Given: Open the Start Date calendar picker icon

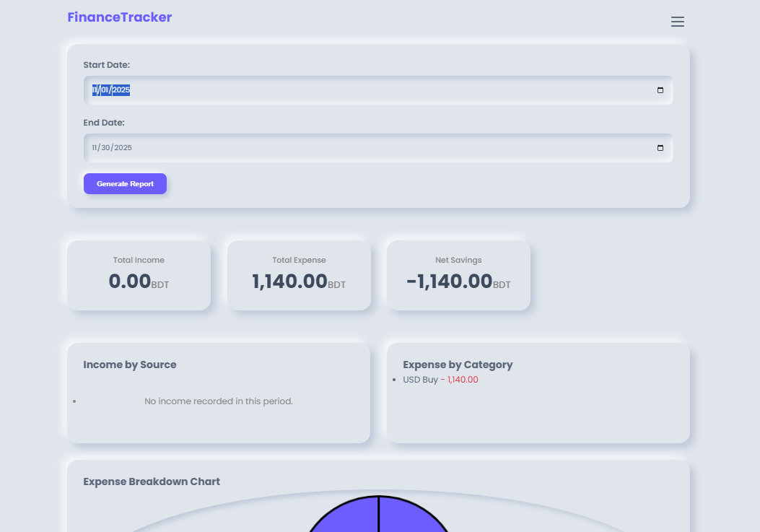Looking at the screenshot, I should click(660, 90).
